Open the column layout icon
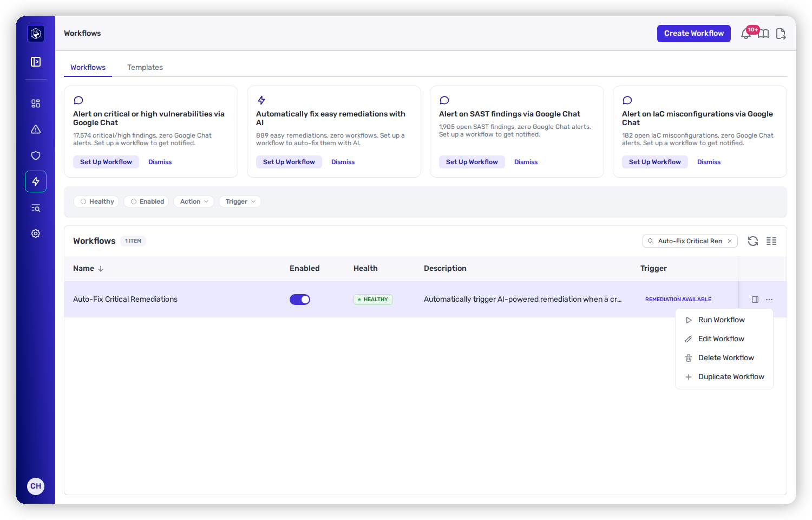812x520 pixels. 771,241
